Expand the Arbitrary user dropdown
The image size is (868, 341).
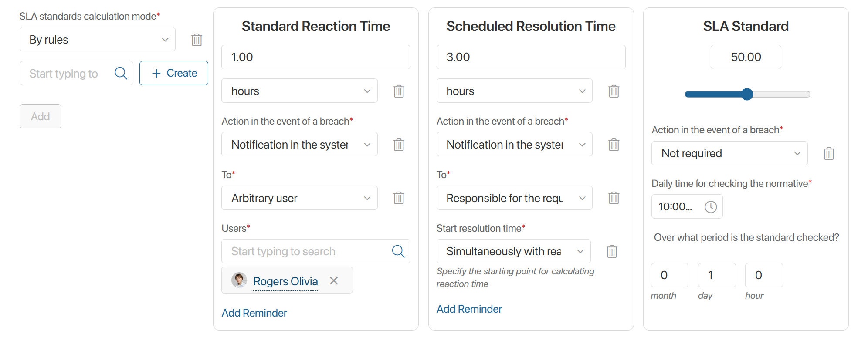click(299, 198)
